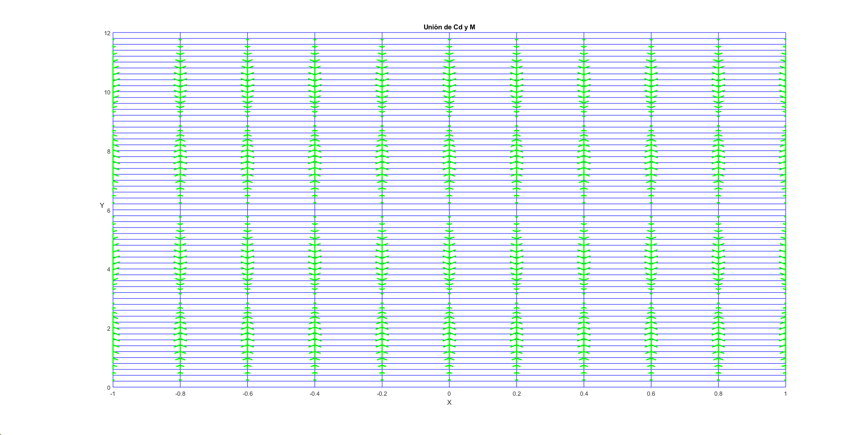Click the x-axis tick label 0.4
This screenshot has width=868, height=435.
pos(584,394)
